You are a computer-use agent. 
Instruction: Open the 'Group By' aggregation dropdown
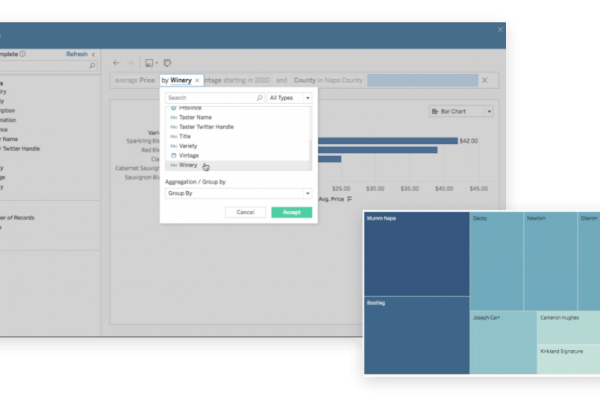pos(238,193)
